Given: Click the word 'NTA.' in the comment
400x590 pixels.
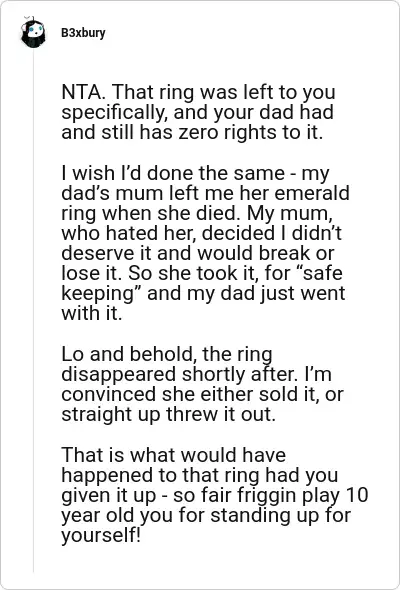Looking at the screenshot, I should click(83, 92).
